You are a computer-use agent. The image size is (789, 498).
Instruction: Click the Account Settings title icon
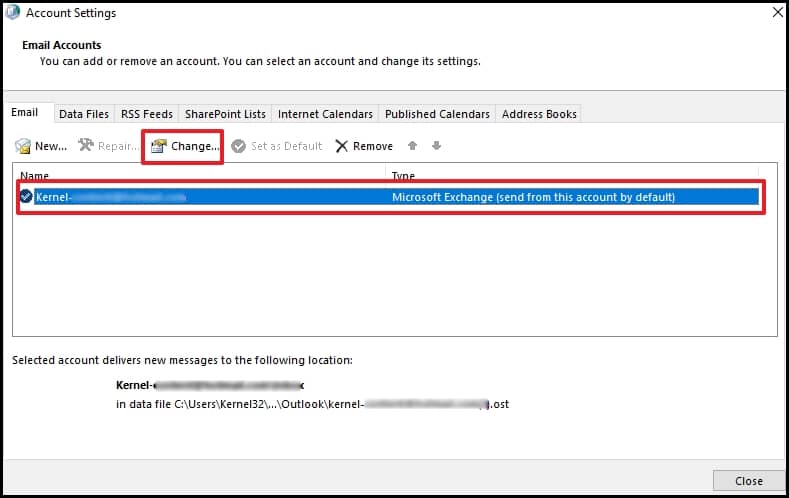click(x=12, y=12)
